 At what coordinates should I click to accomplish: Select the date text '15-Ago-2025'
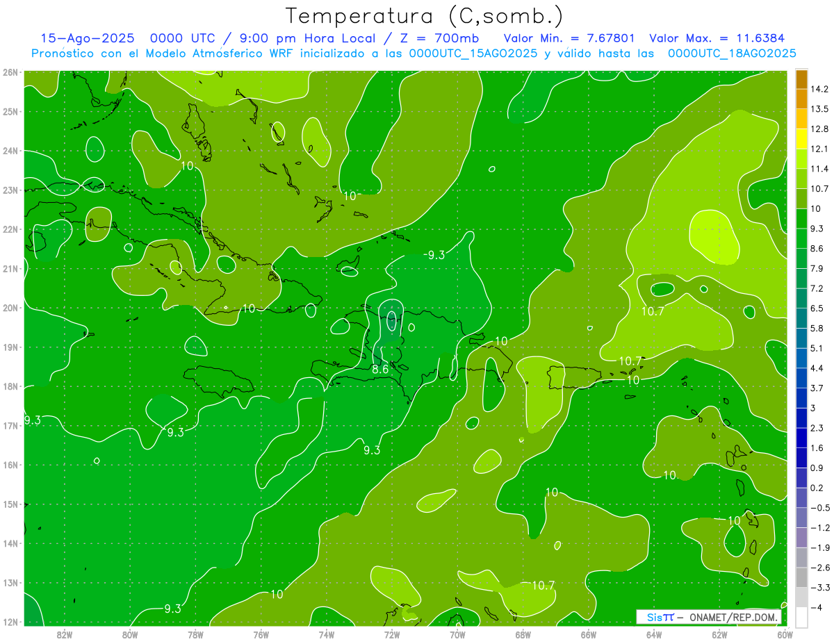click(x=86, y=38)
